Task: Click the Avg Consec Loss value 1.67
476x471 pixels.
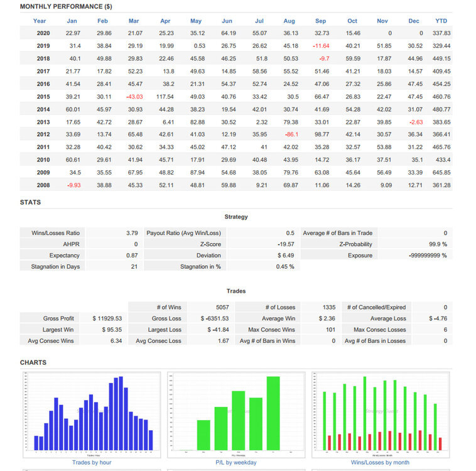Action: (x=223, y=341)
